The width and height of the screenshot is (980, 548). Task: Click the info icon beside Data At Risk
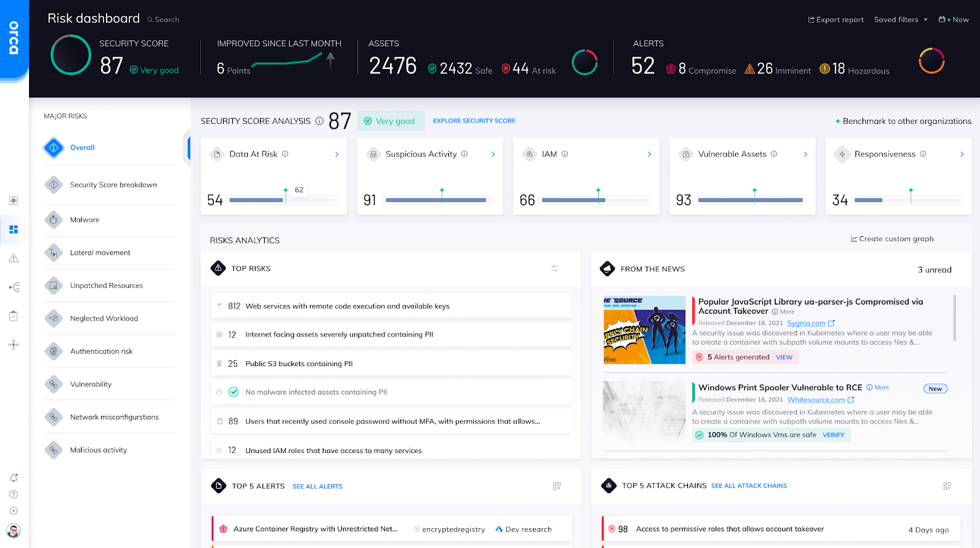pos(285,154)
